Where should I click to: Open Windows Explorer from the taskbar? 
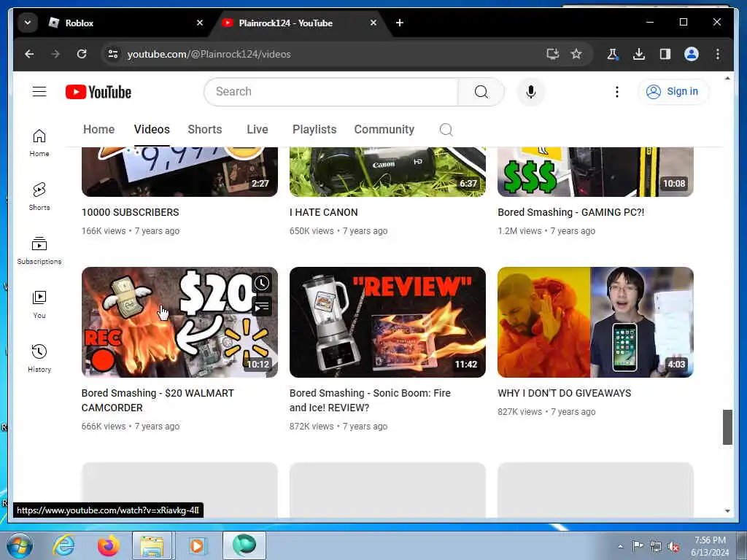coord(152,545)
